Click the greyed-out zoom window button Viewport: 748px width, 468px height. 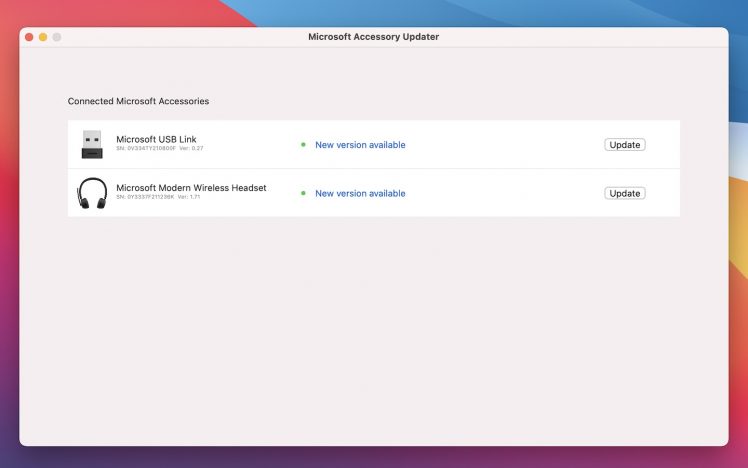click(57, 37)
